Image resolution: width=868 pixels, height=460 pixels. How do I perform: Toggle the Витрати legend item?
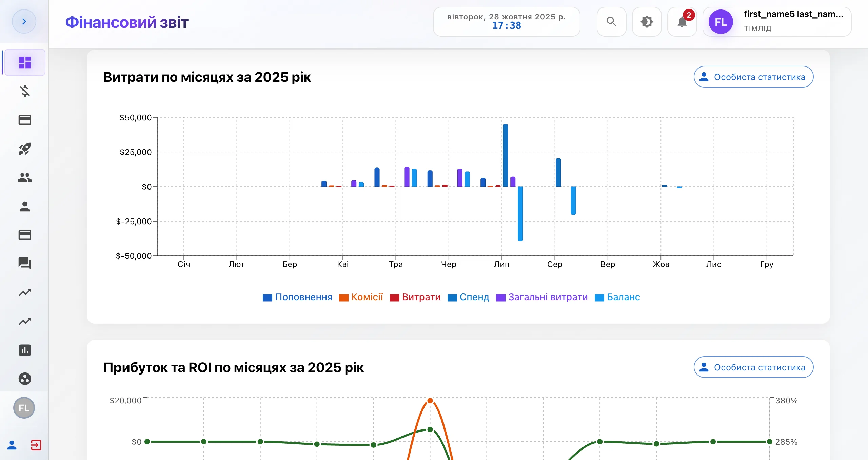(x=415, y=297)
